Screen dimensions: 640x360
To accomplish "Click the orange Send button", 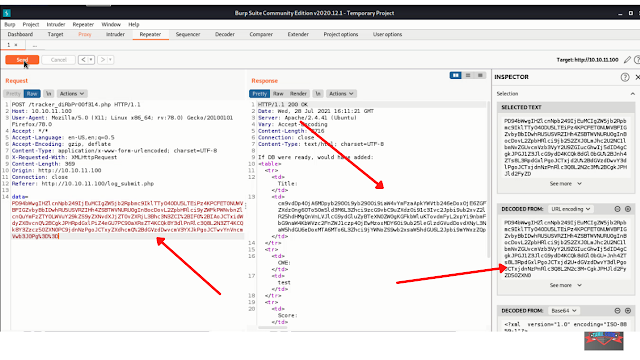I will tap(22, 60).
